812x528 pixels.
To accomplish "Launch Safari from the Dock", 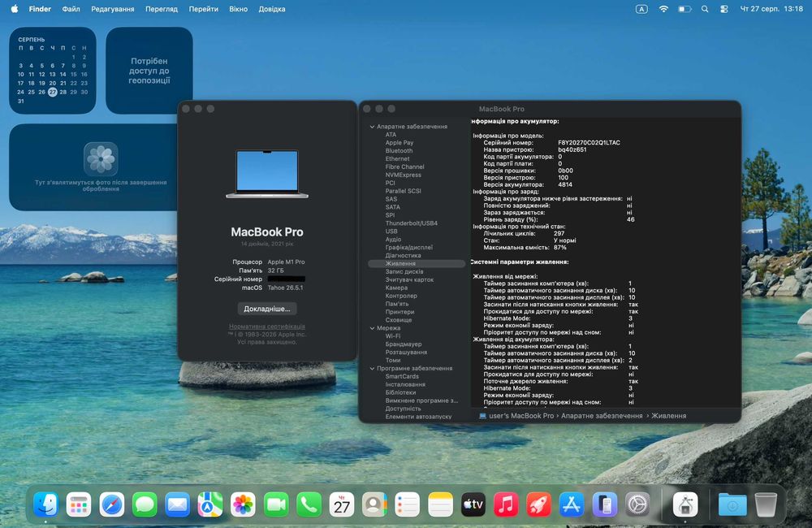I will click(x=112, y=504).
